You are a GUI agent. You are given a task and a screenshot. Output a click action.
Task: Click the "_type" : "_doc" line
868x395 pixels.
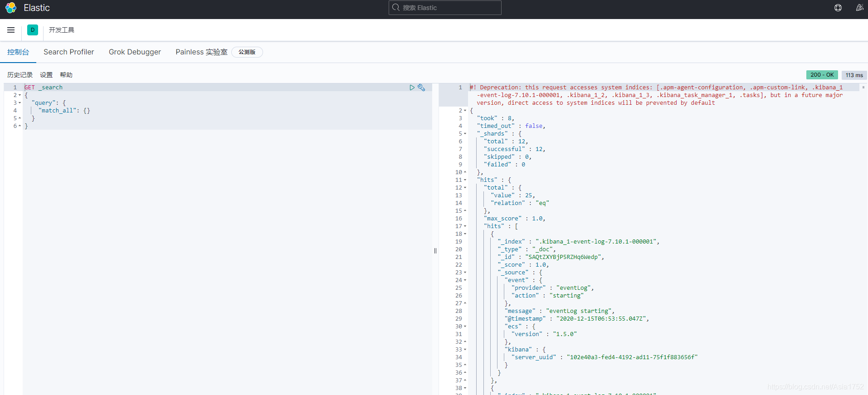coord(527,249)
